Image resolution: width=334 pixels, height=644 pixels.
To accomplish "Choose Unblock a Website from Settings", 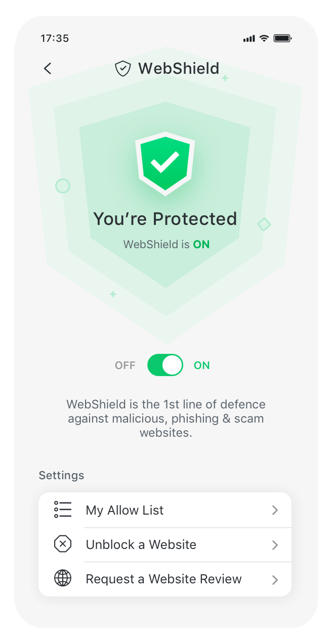I will [x=141, y=544].
